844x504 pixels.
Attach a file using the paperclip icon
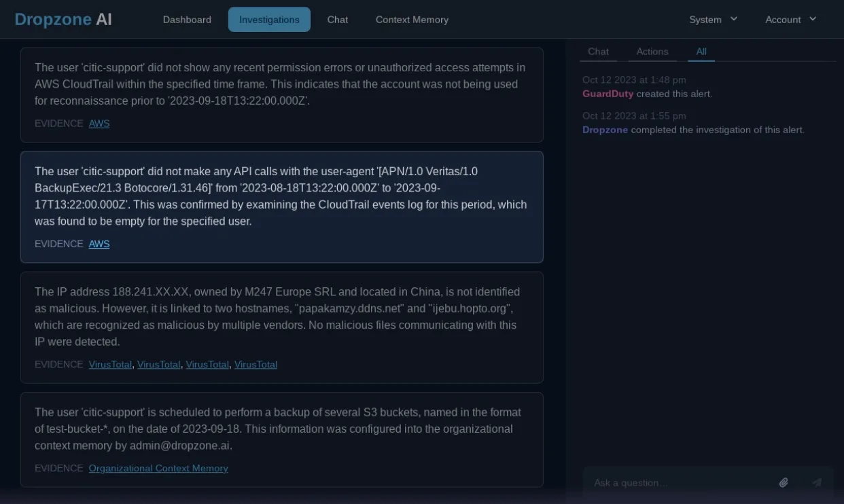784,482
